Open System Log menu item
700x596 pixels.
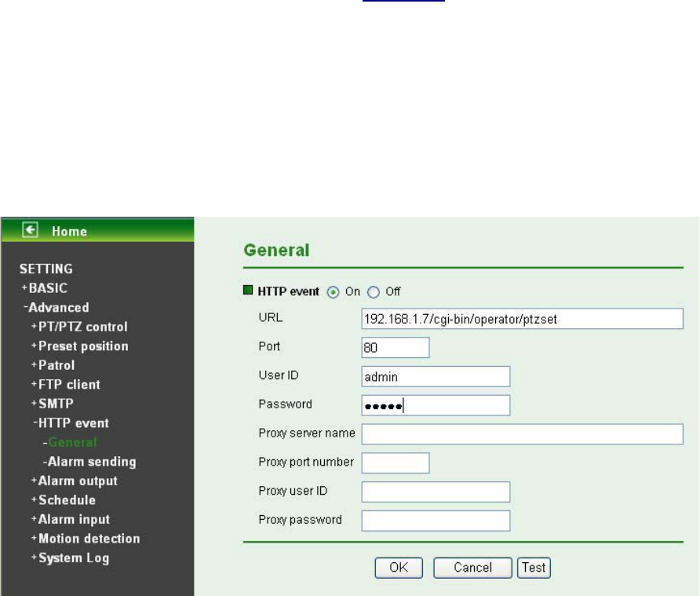(x=71, y=558)
